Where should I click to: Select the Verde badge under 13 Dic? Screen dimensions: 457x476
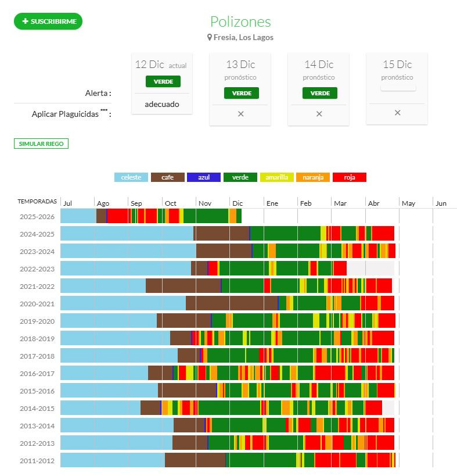[241, 93]
